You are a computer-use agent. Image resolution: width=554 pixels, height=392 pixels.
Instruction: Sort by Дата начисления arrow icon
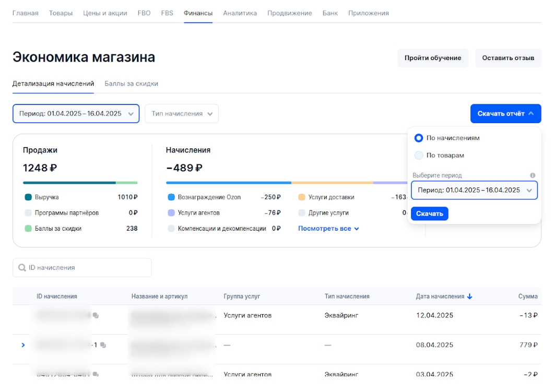coord(469,296)
